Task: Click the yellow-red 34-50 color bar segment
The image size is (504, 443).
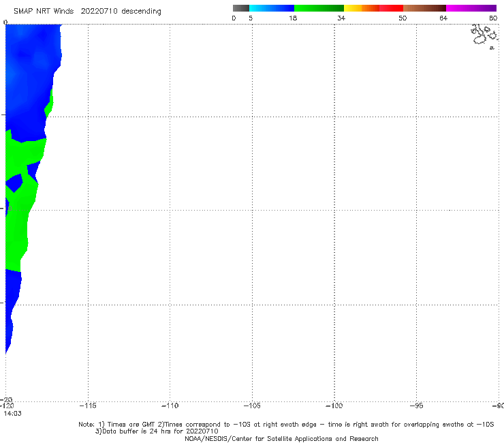Action: [373, 8]
